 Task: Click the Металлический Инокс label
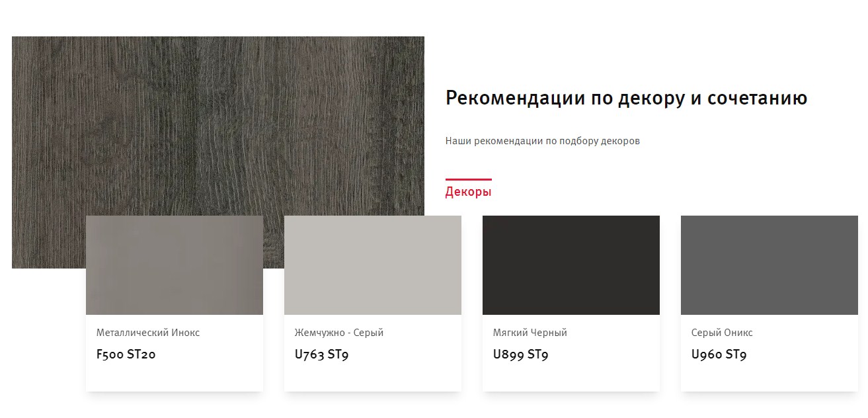[x=148, y=333]
